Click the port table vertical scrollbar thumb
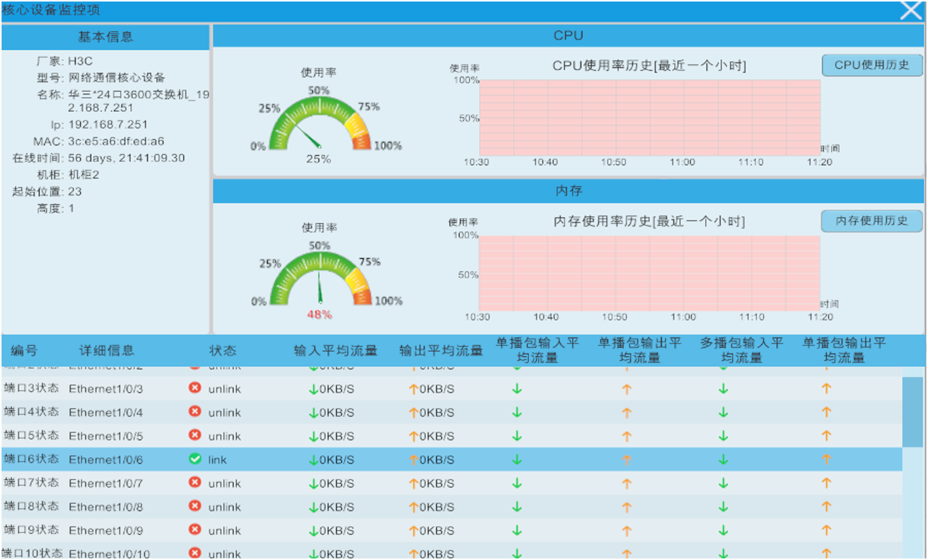Screen dimensions: 928x560 click(912, 412)
